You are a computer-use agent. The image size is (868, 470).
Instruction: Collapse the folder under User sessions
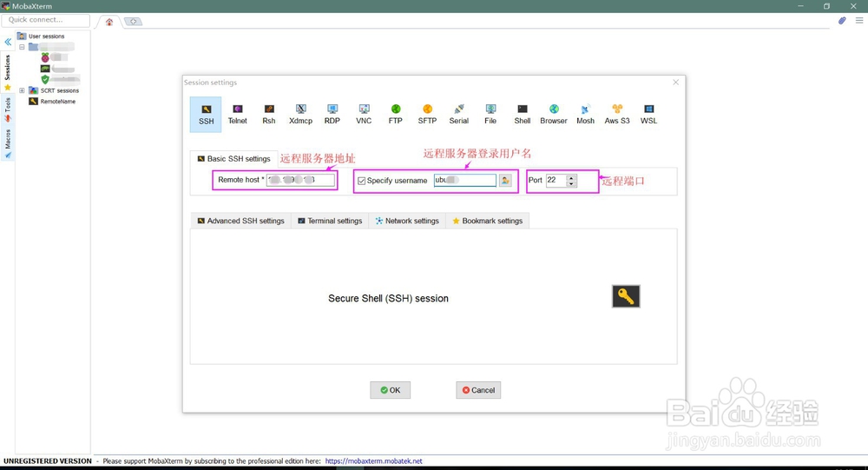(x=23, y=47)
